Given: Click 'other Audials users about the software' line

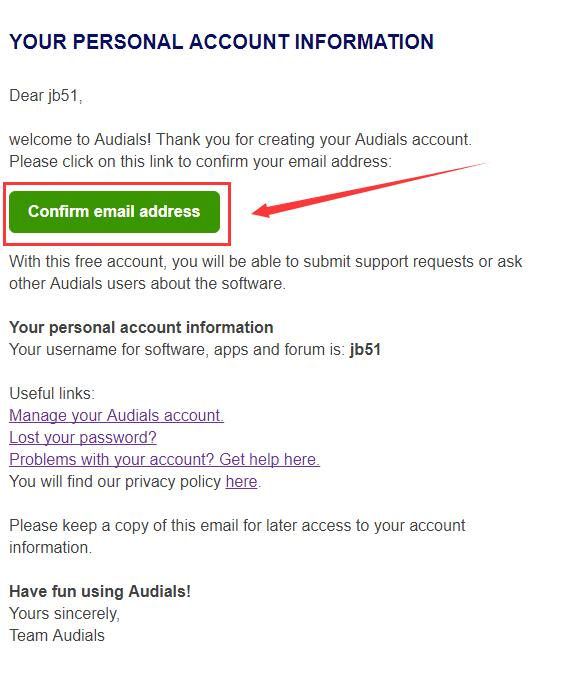Looking at the screenshot, I should [x=147, y=284].
